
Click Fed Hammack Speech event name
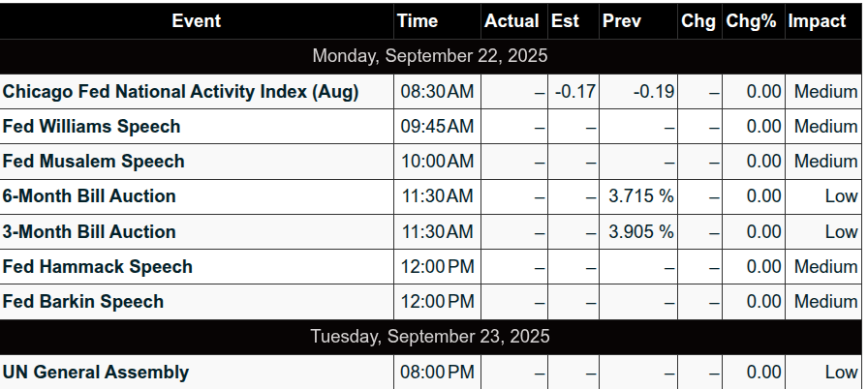pos(98,267)
